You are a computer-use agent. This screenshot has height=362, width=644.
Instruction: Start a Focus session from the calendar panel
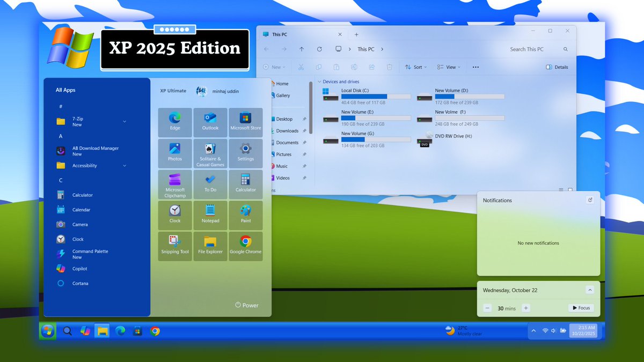(581, 308)
